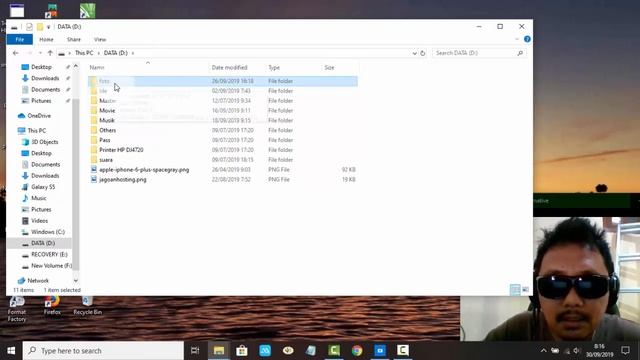Go back with the Back arrow
Viewport: 640px width, 360px height.
(x=16, y=53)
